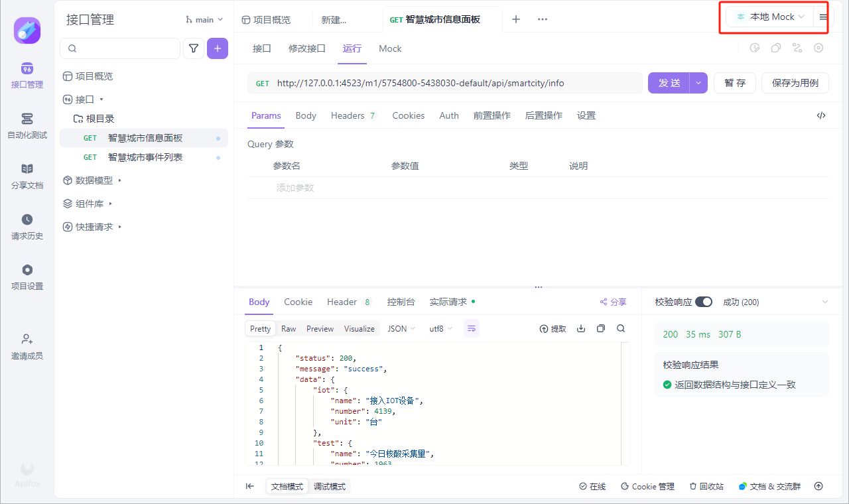Click the download response icon
Image resolution: width=849 pixels, height=504 pixels.
581,328
